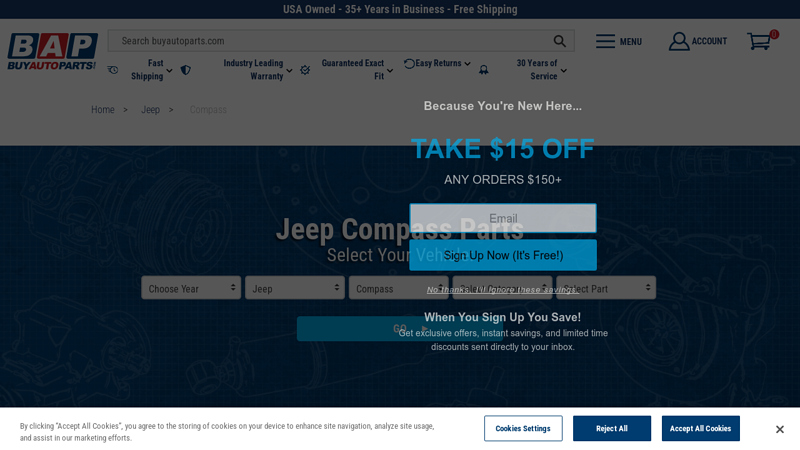Screen dimensions: 800x450
Task: Expand 30 Years of Service dropdown
Action: tap(564, 70)
